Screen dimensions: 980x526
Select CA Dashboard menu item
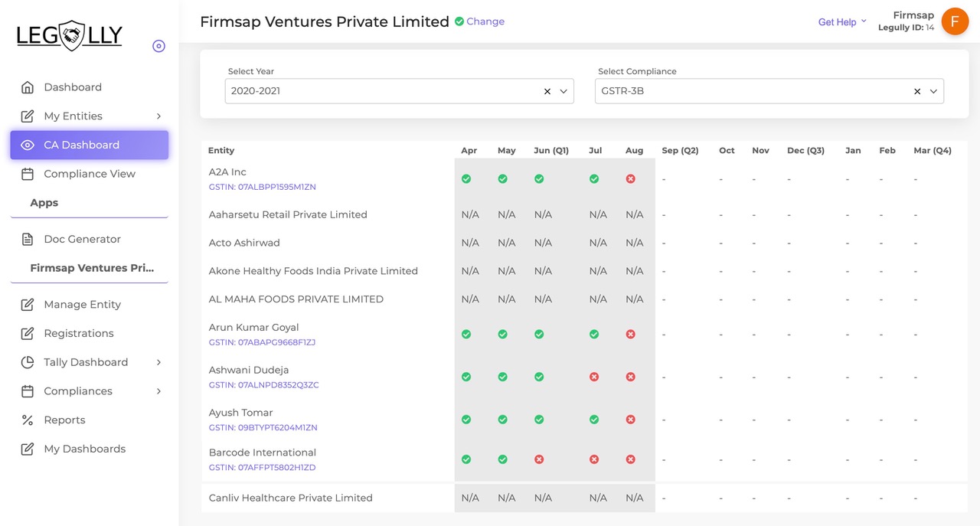click(90, 145)
